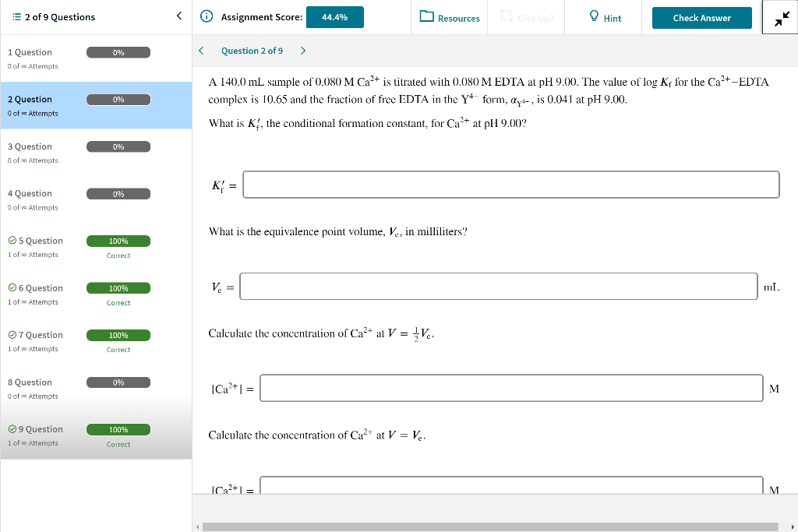Select Question 6 entry
The image size is (798, 532).
tap(35, 287)
